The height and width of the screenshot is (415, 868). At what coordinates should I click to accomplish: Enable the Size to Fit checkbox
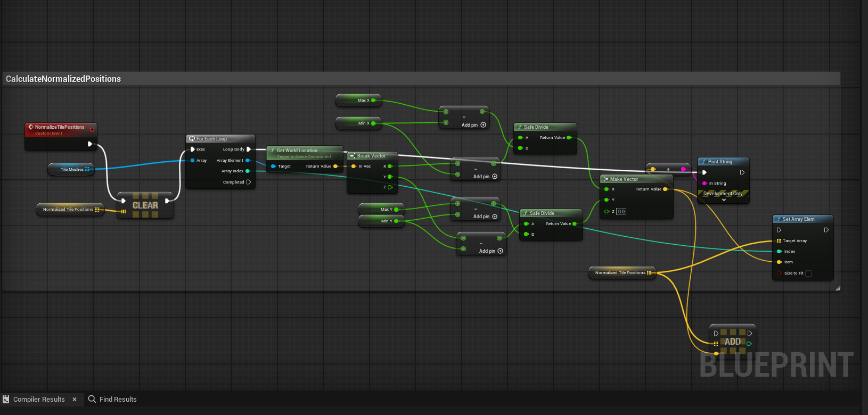click(x=808, y=273)
